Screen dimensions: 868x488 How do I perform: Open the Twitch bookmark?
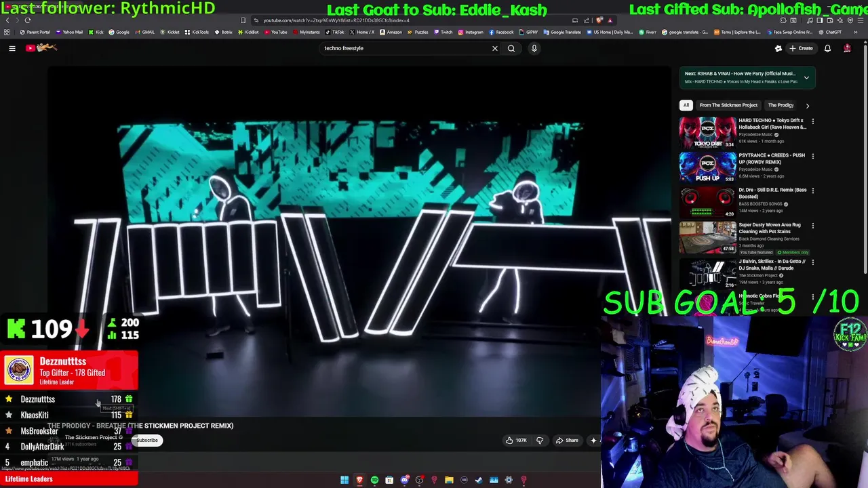(443, 32)
